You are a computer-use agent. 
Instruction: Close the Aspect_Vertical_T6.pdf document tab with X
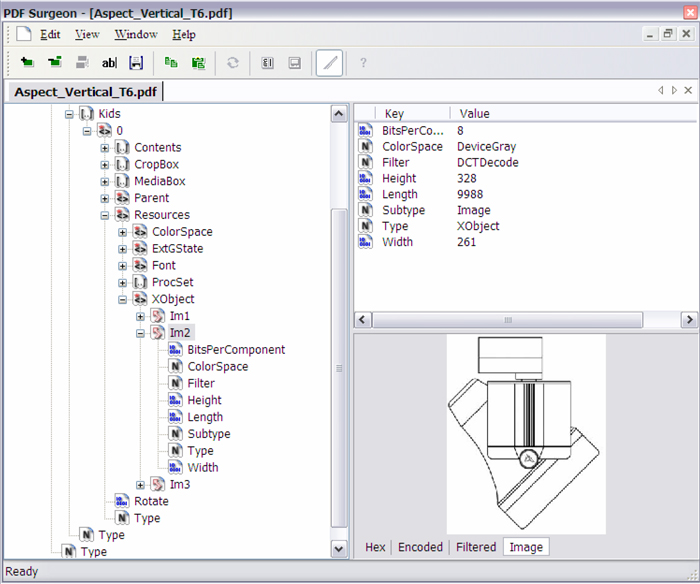click(688, 91)
